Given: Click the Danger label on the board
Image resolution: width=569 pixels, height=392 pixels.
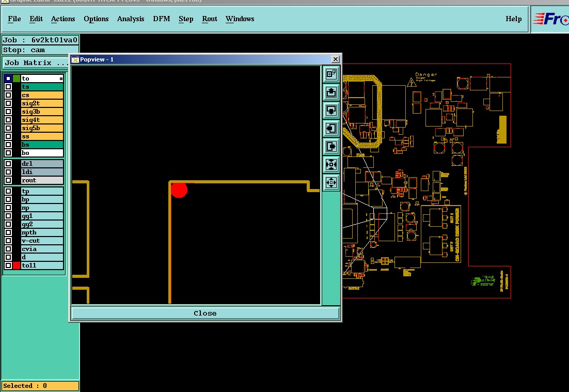Looking at the screenshot, I should (426, 75).
